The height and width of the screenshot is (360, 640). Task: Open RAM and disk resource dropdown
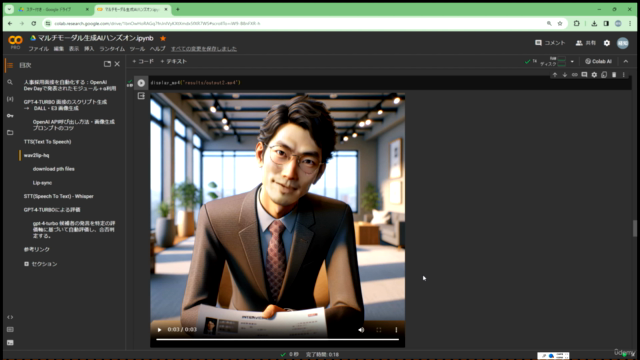tap(572, 62)
